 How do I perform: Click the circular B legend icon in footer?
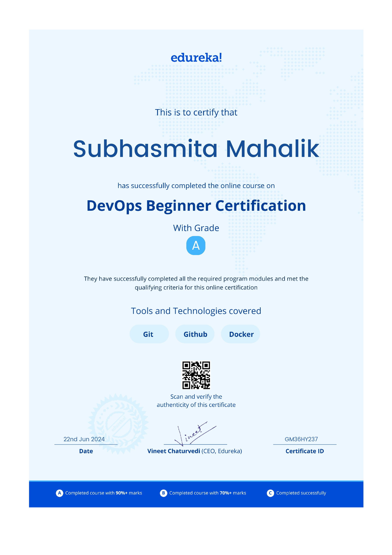(164, 493)
